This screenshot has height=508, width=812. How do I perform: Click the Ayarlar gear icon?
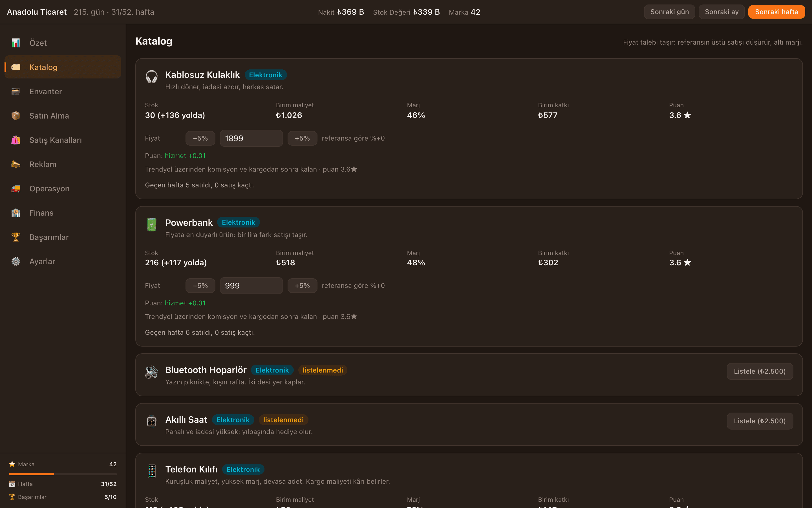click(x=16, y=261)
